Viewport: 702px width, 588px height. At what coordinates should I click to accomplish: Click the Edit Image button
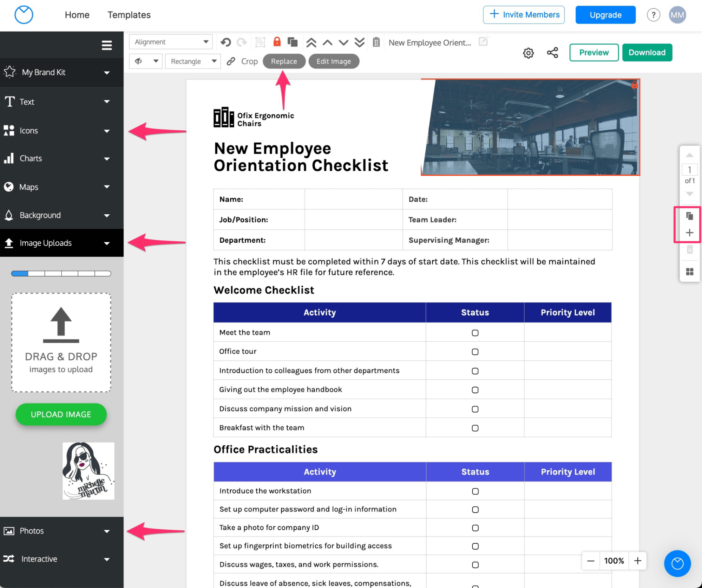(x=333, y=61)
